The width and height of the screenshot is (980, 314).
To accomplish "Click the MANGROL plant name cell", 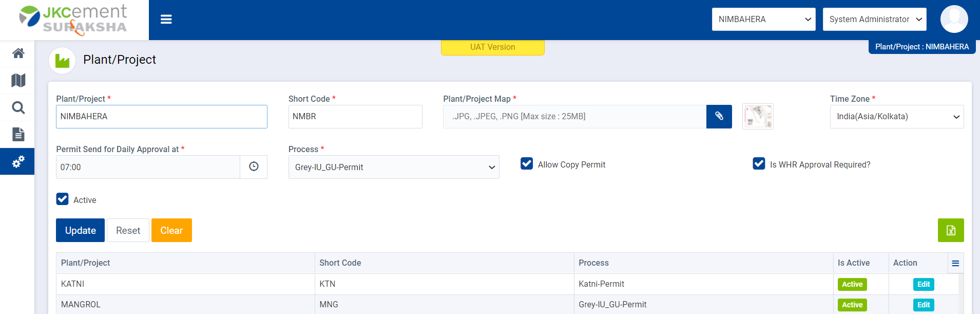I will pyautogui.click(x=185, y=305).
